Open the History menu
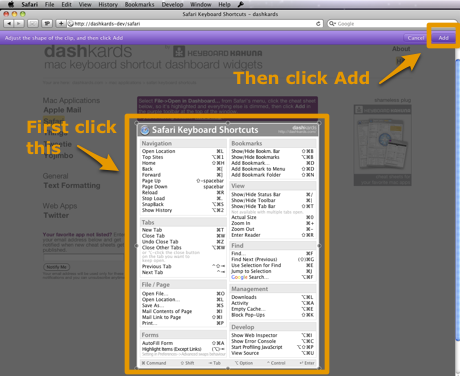Viewport: 460px width, 376px height. pyautogui.click(x=108, y=4)
